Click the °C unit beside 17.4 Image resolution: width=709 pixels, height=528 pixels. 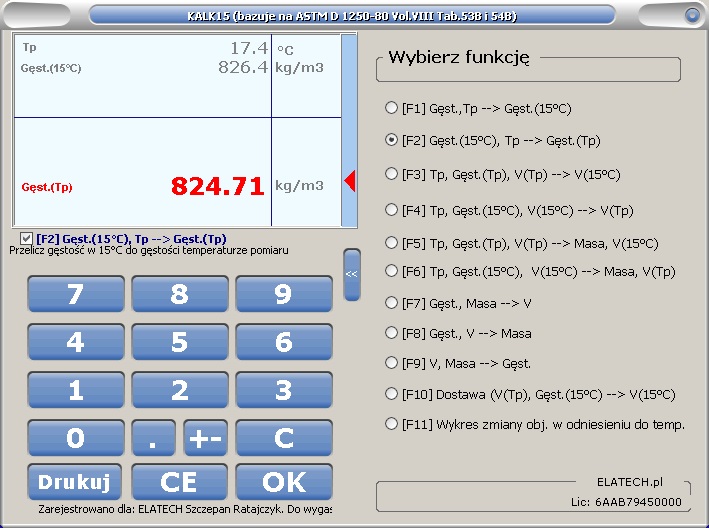click(285, 49)
